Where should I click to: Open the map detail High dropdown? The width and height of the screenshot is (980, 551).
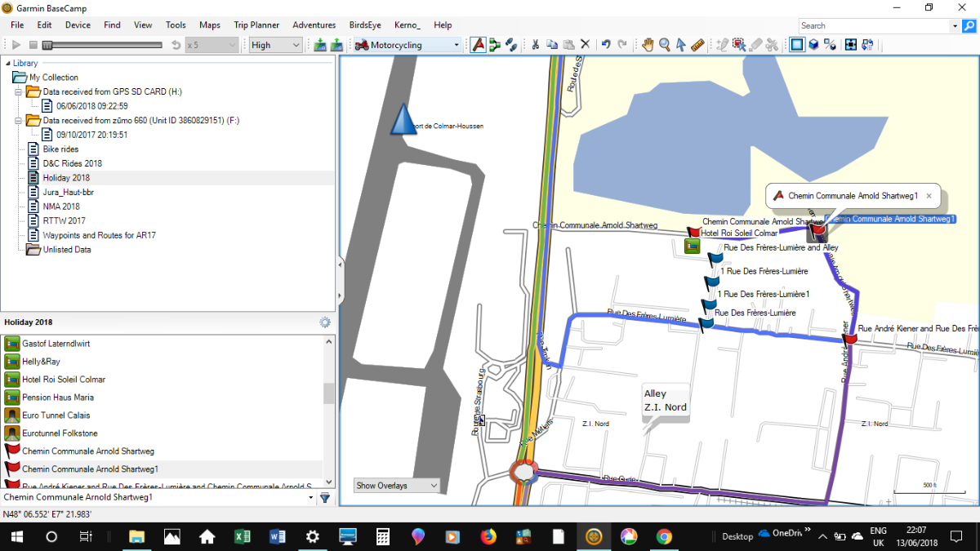(276, 45)
